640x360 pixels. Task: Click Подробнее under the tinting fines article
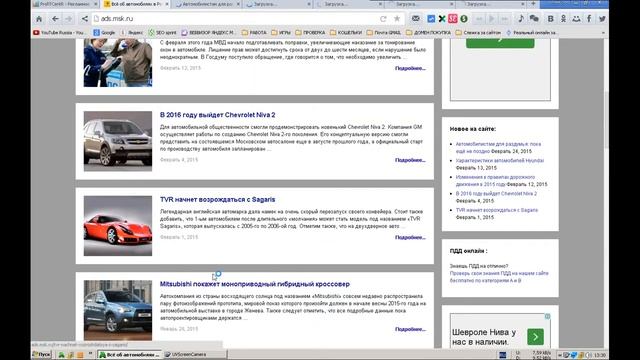(410, 68)
